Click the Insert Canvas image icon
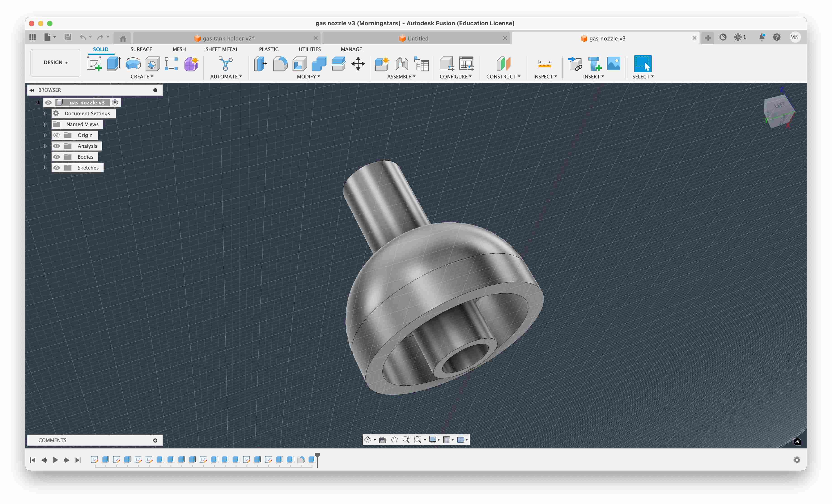This screenshot has width=832, height=504. coord(614,64)
